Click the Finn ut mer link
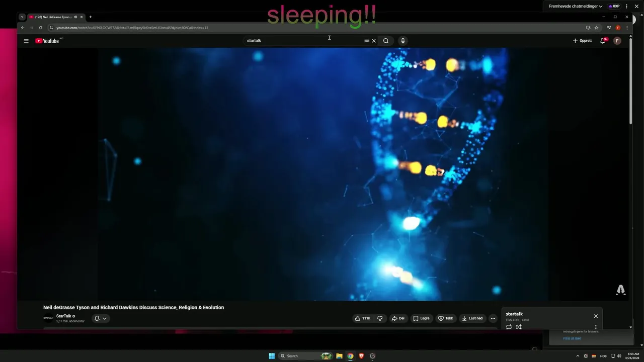644x362 pixels. 572,338
